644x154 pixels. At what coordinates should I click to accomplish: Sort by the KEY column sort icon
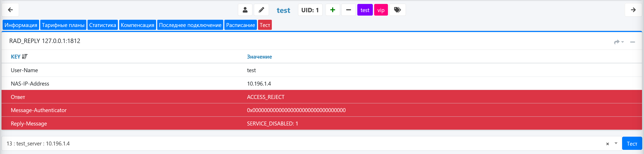point(24,56)
